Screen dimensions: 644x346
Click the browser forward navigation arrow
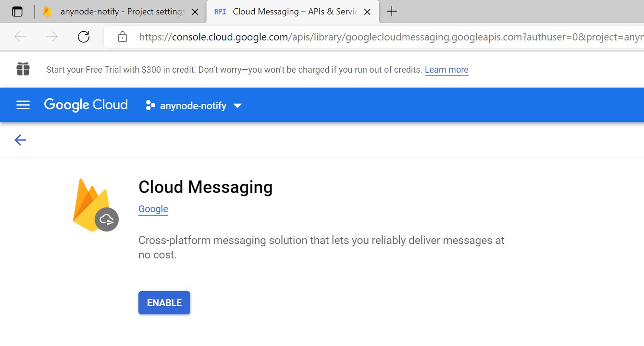[x=52, y=37]
